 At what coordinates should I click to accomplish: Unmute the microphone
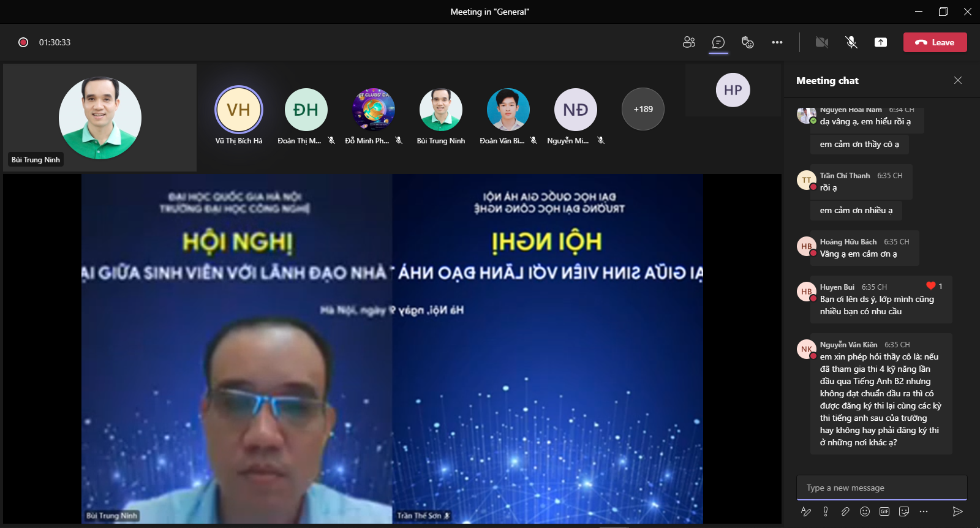pyautogui.click(x=851, y=42)
